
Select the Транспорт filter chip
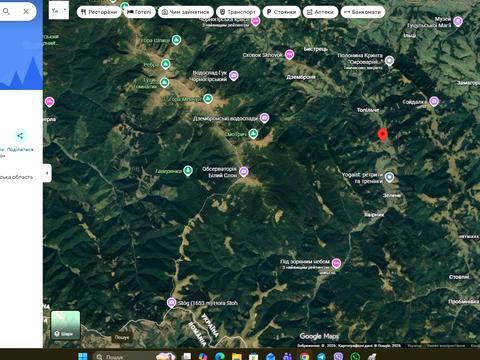[x=238, y=12]
